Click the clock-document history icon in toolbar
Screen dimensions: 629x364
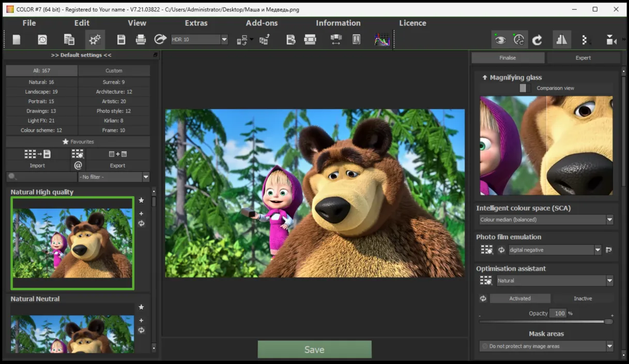(42, 40)
